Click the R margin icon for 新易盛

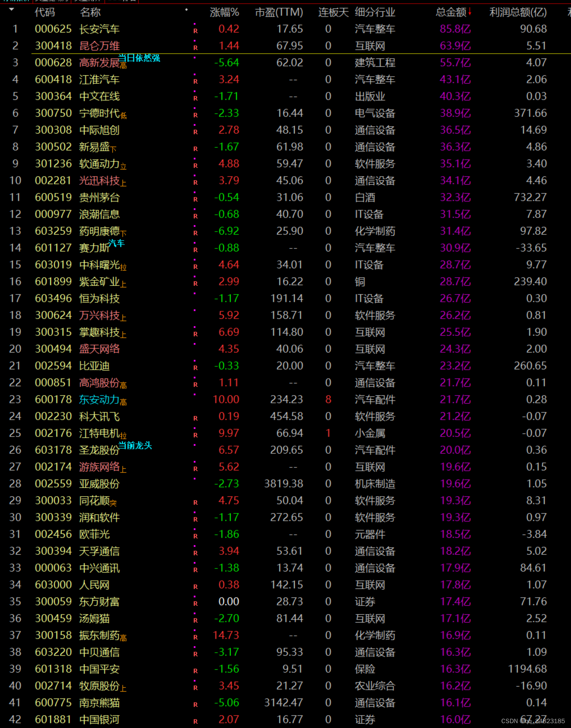(195, 149)
